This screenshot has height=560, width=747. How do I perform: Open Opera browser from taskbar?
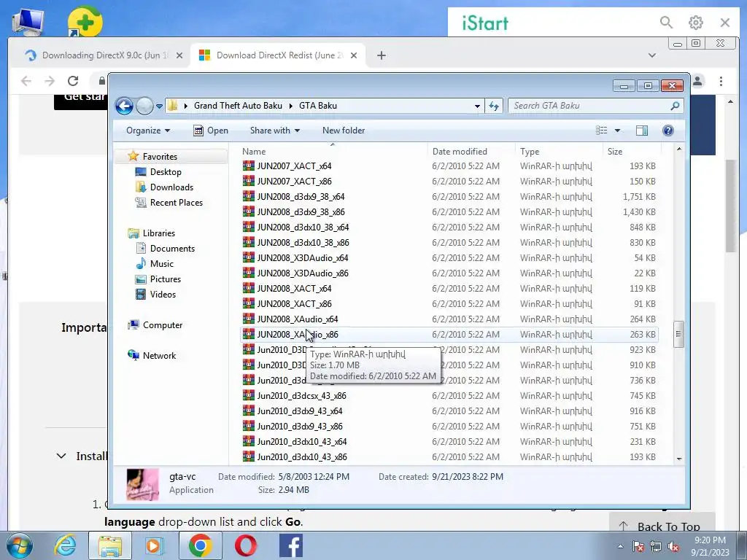245,545
